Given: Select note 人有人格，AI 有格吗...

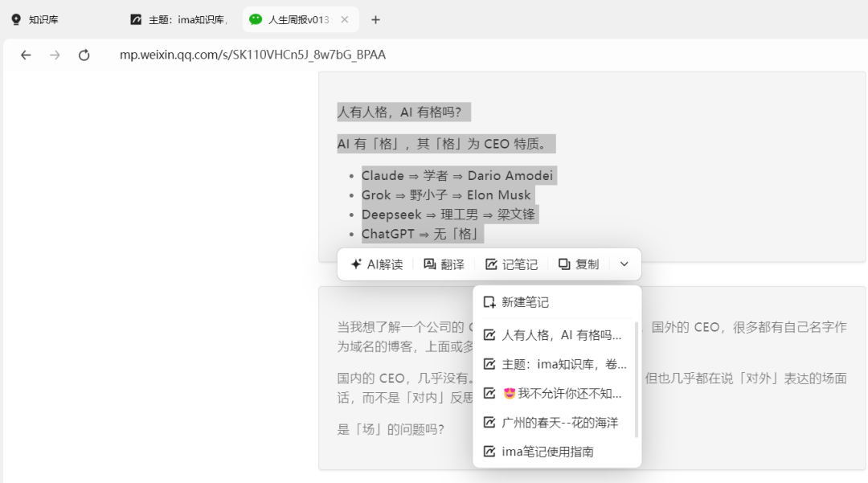Looking at the screenshot, I should click(557, 335).
